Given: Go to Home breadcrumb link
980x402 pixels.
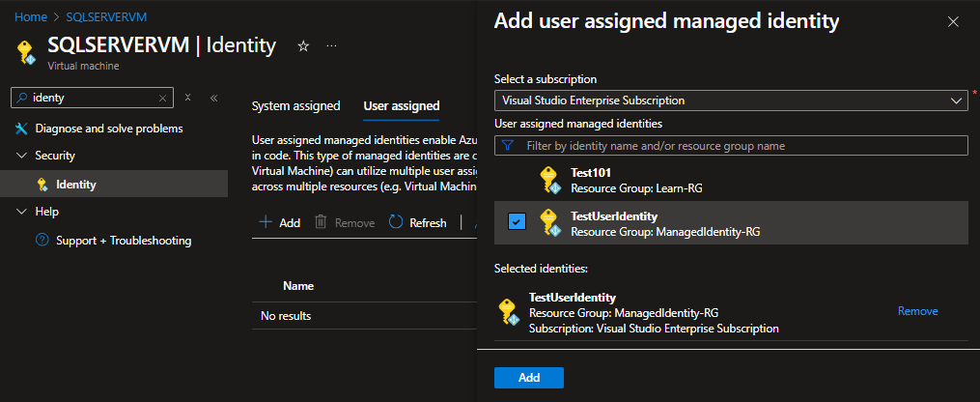Looking at the screenshot, I should (31, 16).
